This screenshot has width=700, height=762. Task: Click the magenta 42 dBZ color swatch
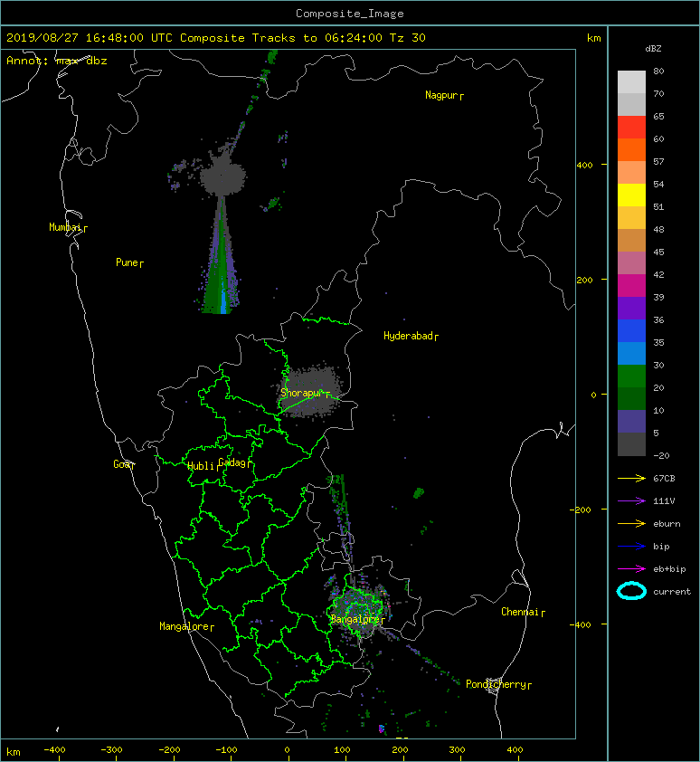tap(631, 285)
